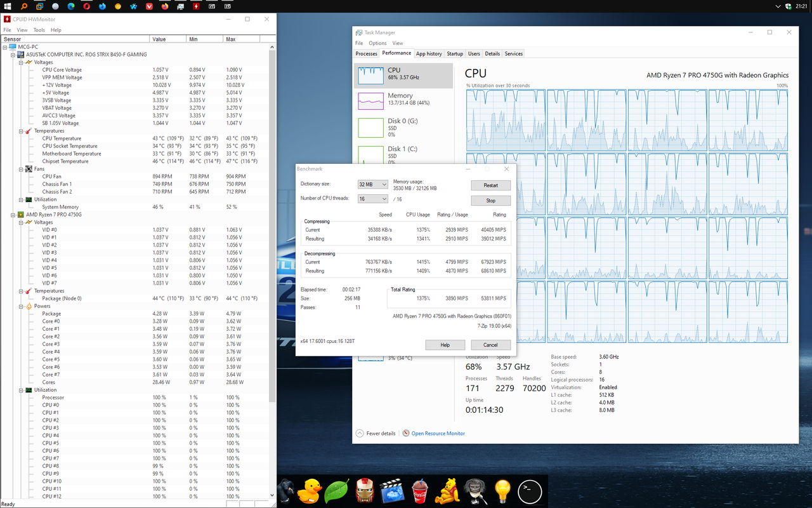
Task: Click the monkey with spoon dock icon
Action: click(475, 491)
